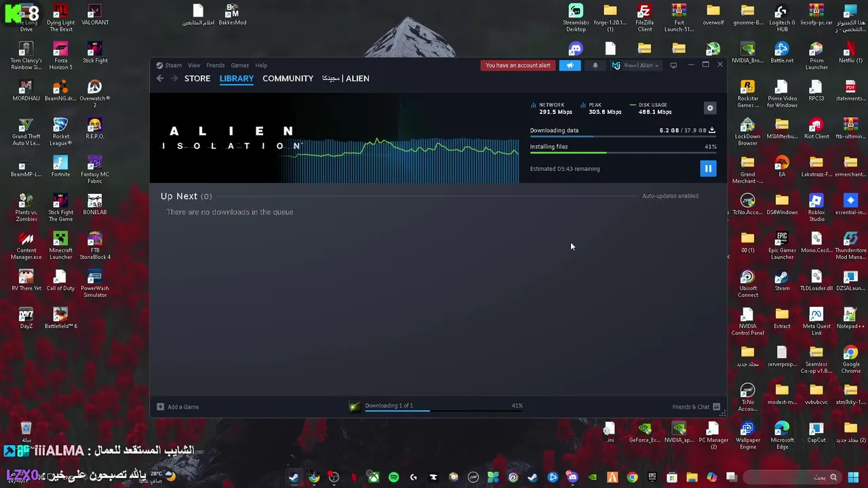Image resolution: width=868 pixels, height=488 pixels.
Task: Open the Help menu
Action: 261,66
